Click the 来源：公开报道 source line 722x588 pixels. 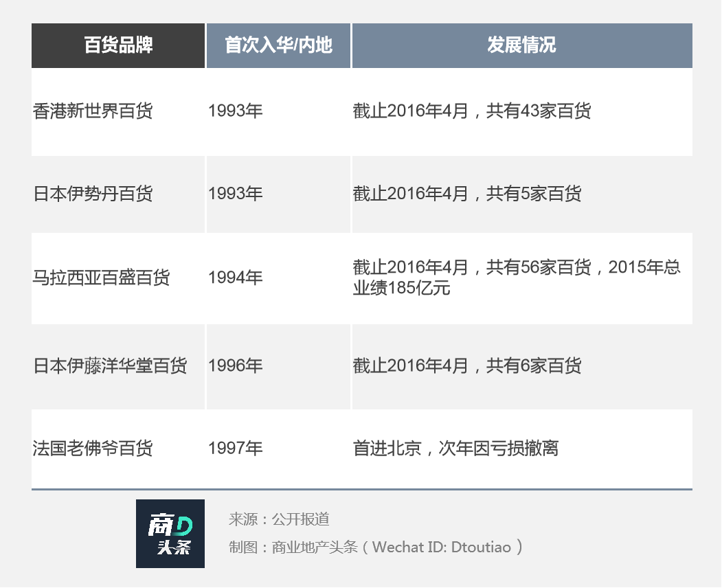(x=279, y=519)
